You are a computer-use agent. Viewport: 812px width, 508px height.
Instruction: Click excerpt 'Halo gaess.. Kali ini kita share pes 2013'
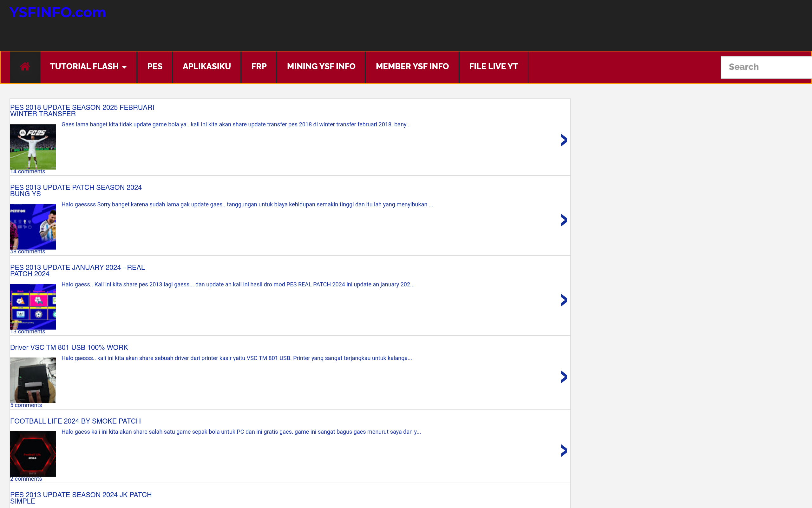[238, 284]
